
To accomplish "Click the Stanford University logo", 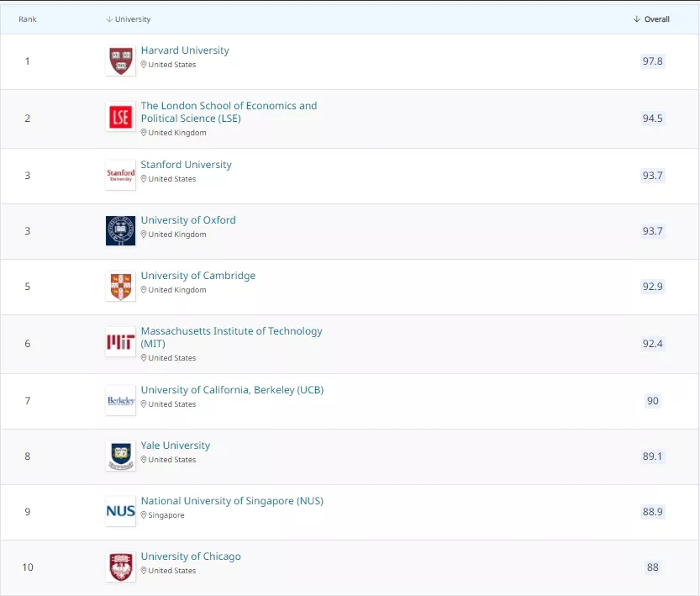I will coord(120,175).
